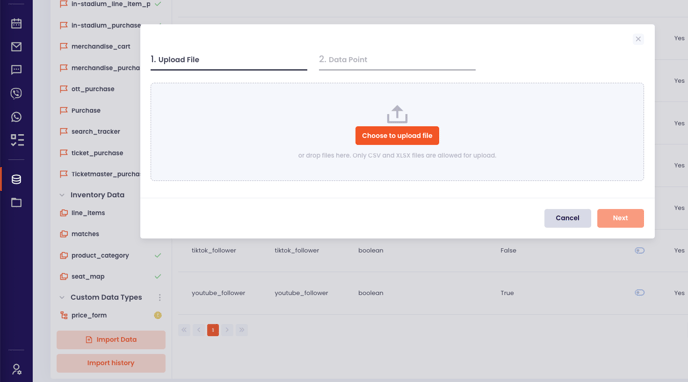This screenshot has height=382, width=688.
Task: Click the box icon beside seat_map
Action: click(64, 276)
